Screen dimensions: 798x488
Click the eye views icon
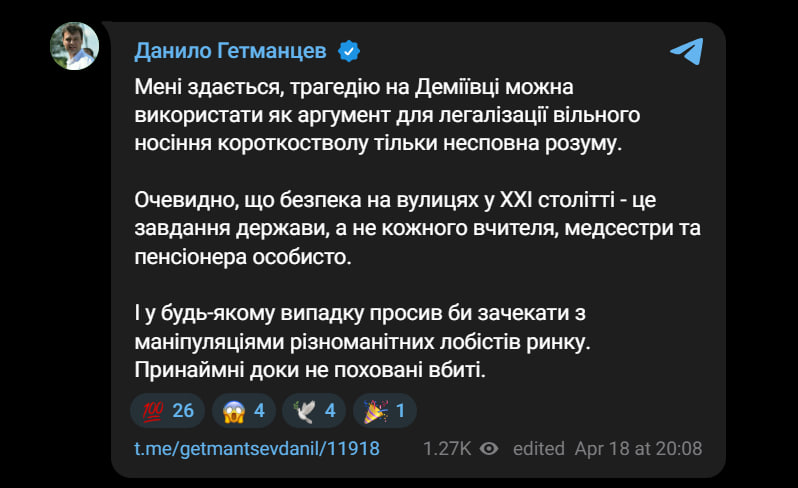(x=489, y=449)
